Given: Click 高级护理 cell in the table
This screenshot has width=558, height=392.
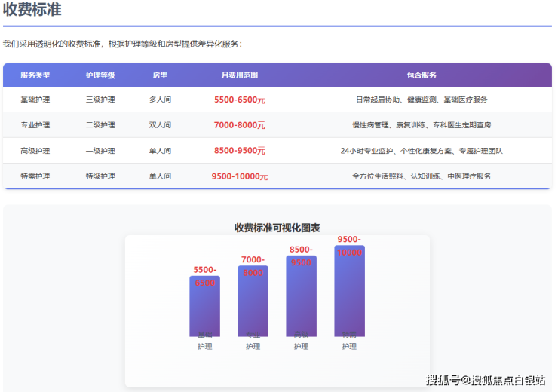Looking at the screenshot, I should (35, 151).
